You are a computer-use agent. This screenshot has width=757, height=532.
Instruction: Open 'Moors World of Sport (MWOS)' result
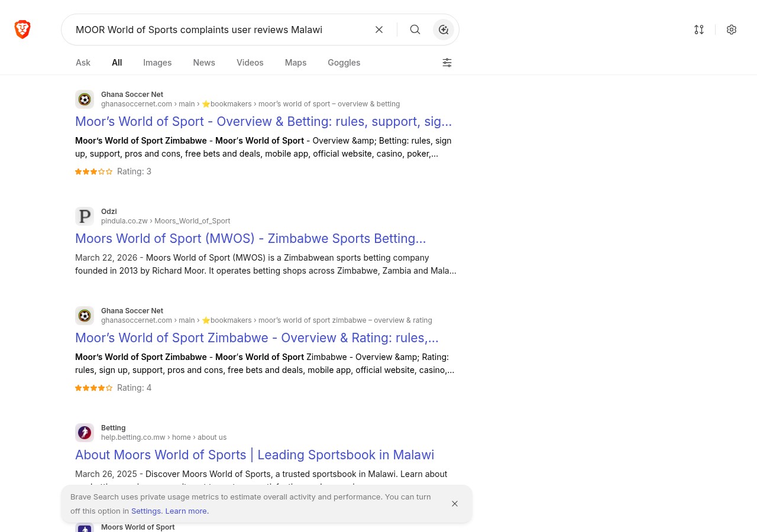pos(250,239)
